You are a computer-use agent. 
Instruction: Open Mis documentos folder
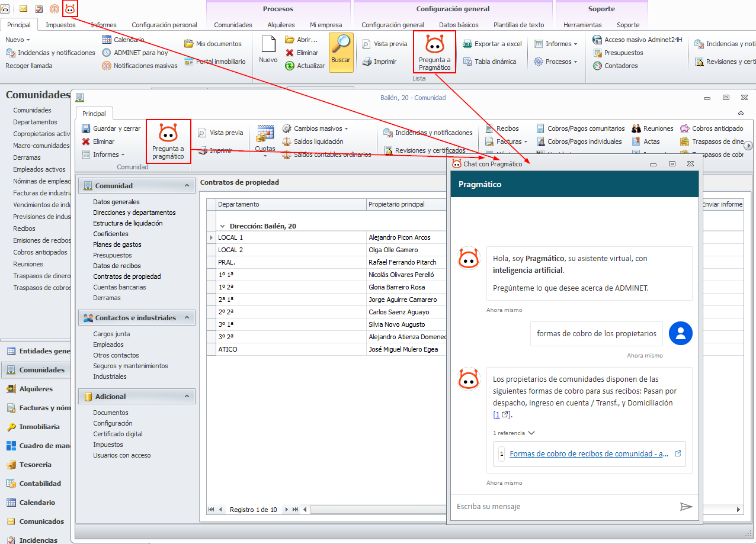[213, 44]
